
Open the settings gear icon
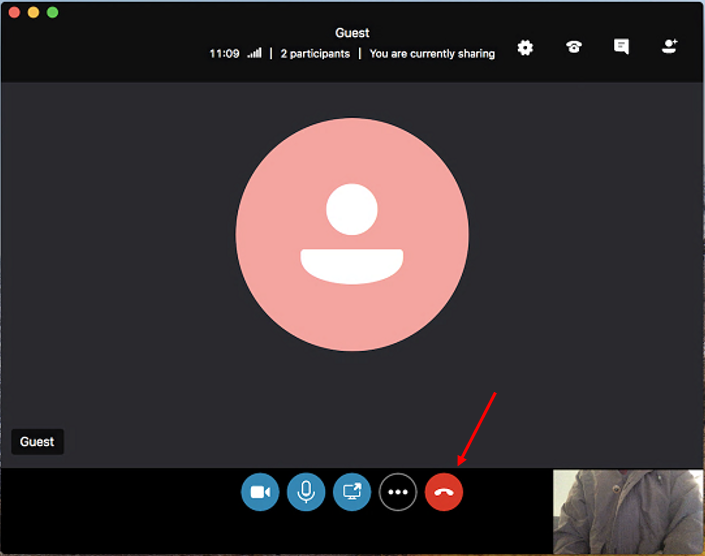[x=525, y=48]
